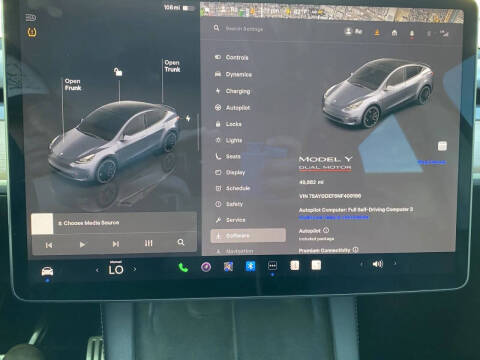Tap the Bluetooth status icon in settings header
This screenshot has height=360, width=480.
click(x=429, y=33)
